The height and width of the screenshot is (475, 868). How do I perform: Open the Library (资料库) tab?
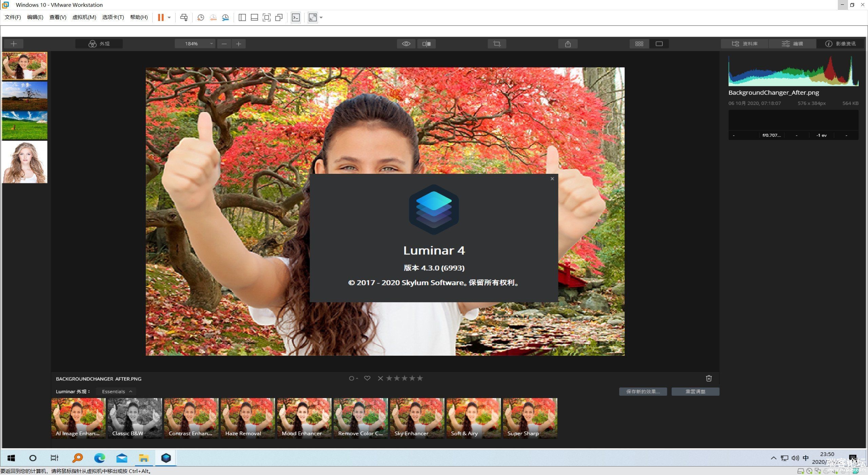(x=745, y=44)
